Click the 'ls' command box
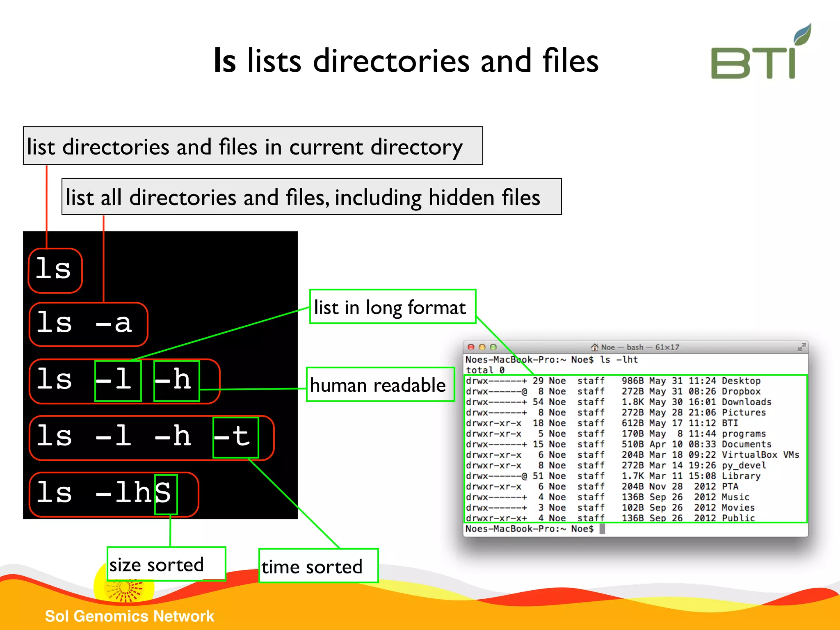This screenshot has width=840, height=630. coord(55,270)
